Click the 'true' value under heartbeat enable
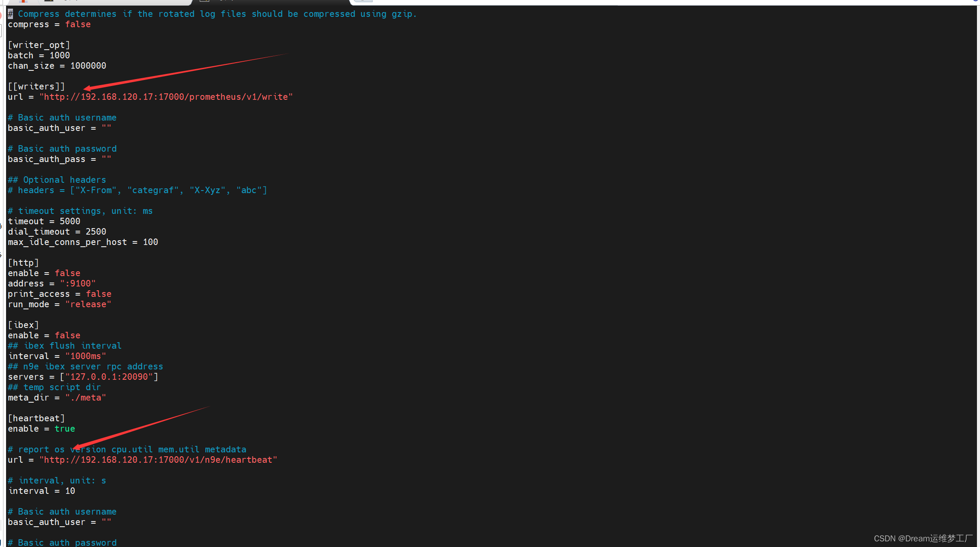The image size is (980, 547). point(65,429)
